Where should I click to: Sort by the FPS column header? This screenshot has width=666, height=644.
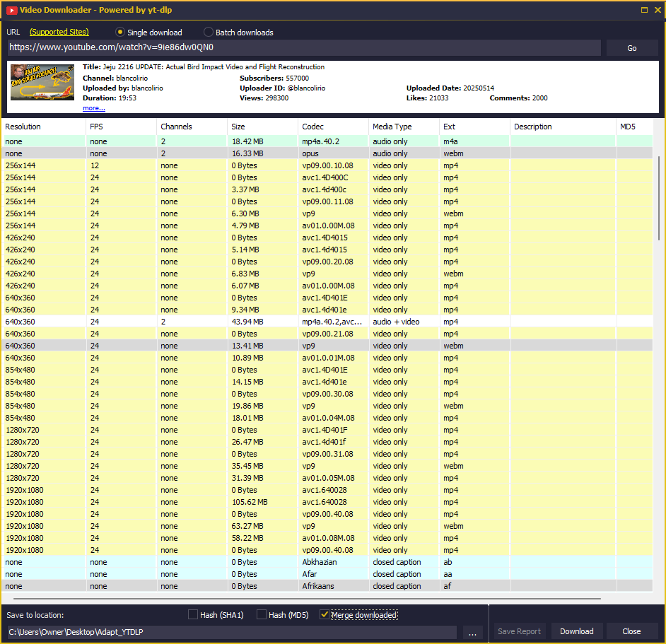pyautogui.click(x=121, y=127)
